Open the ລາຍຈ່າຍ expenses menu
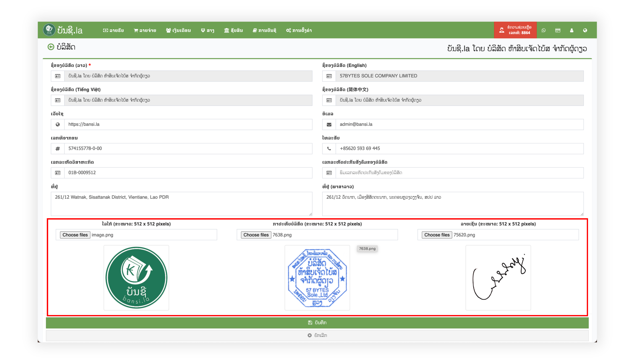The height and width of the screenshot is (364, 635). (x=145, y=30)
